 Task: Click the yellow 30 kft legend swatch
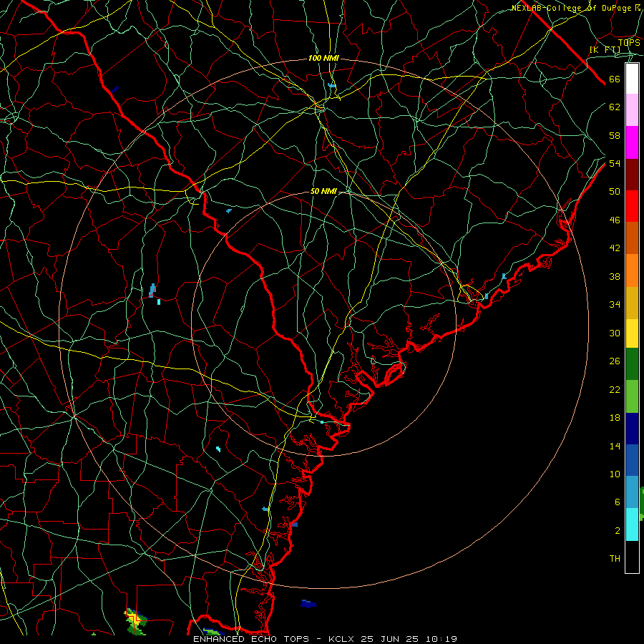tap(632, 333)
